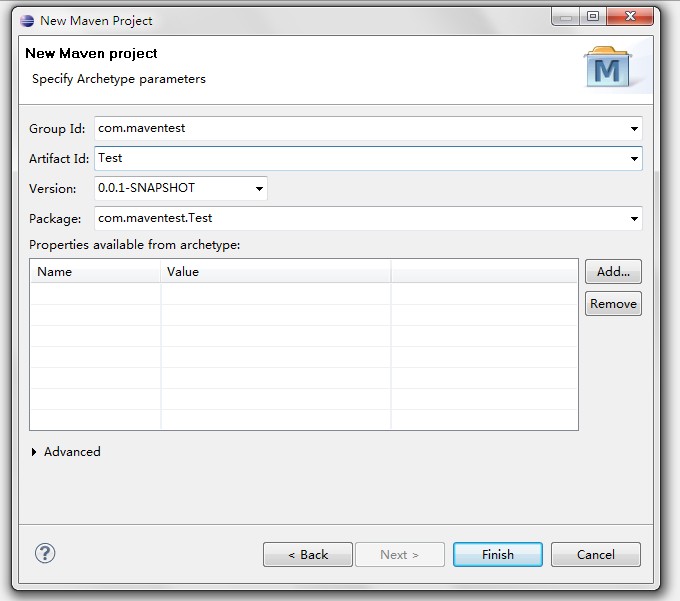Screen dimensions: 680x601
Task: Go to previous page with Back
Action: coord(308,554)
